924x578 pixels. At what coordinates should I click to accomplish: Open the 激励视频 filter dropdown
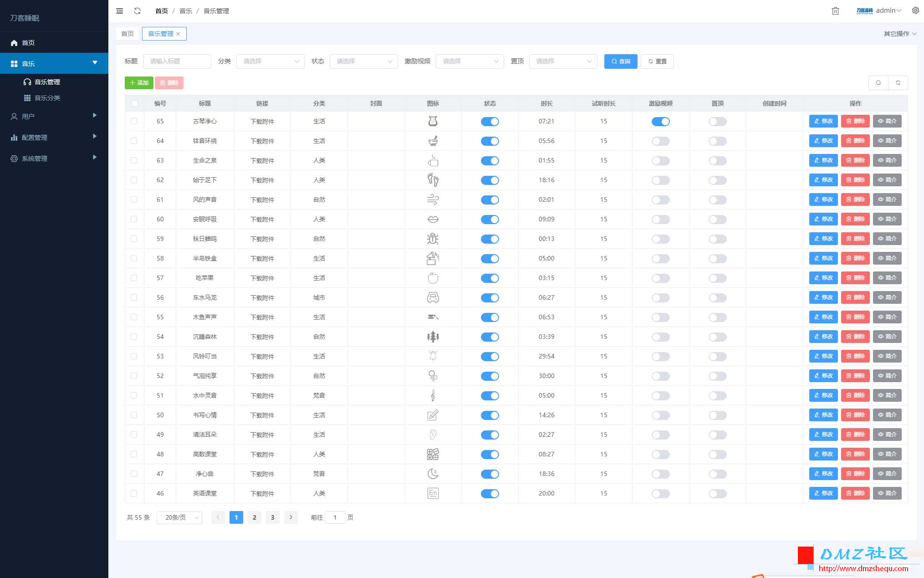click(470, 61)
